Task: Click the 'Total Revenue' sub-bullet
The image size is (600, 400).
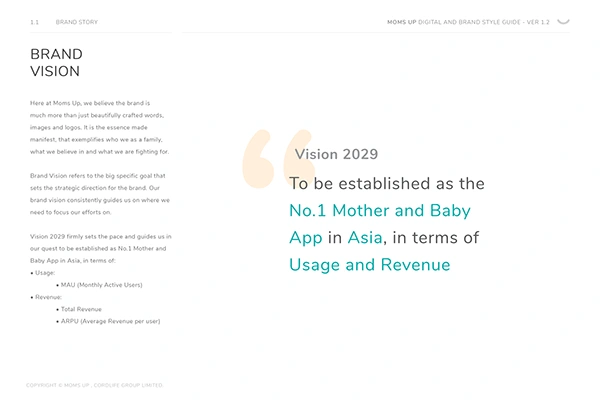Action: click(79, 309)
